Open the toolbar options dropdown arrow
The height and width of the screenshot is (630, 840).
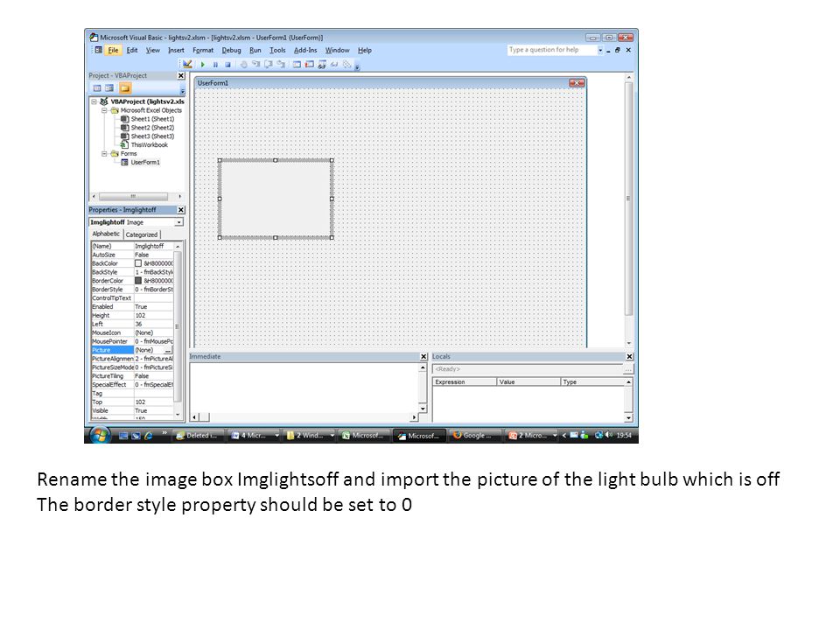357,66
